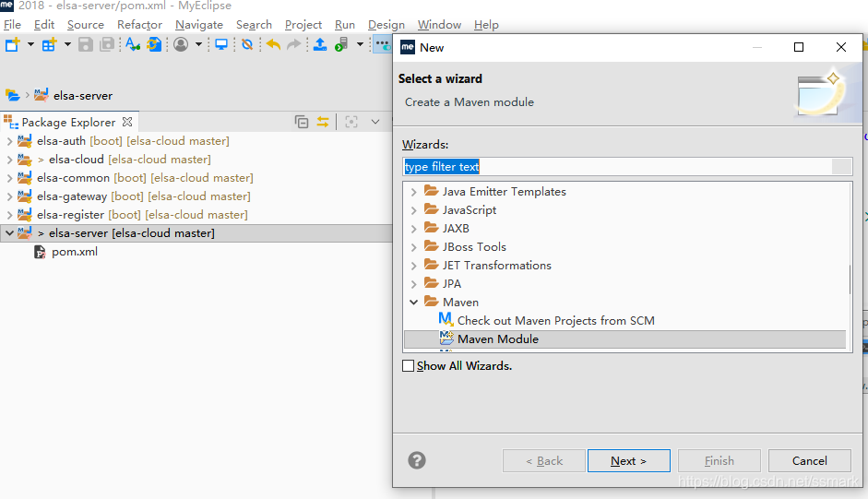Open the Design menu
The height and width of the screenshot is (499, 868).
386,24
